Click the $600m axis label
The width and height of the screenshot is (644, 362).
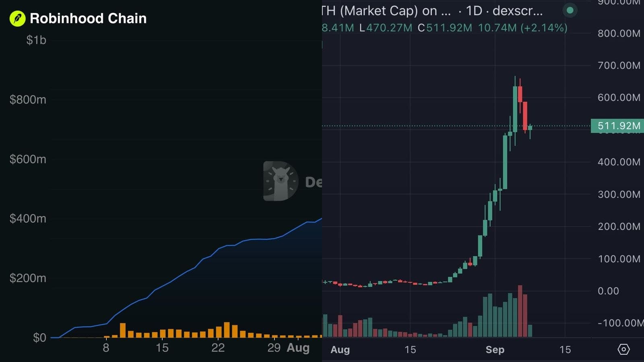click(x=28, y=159)
